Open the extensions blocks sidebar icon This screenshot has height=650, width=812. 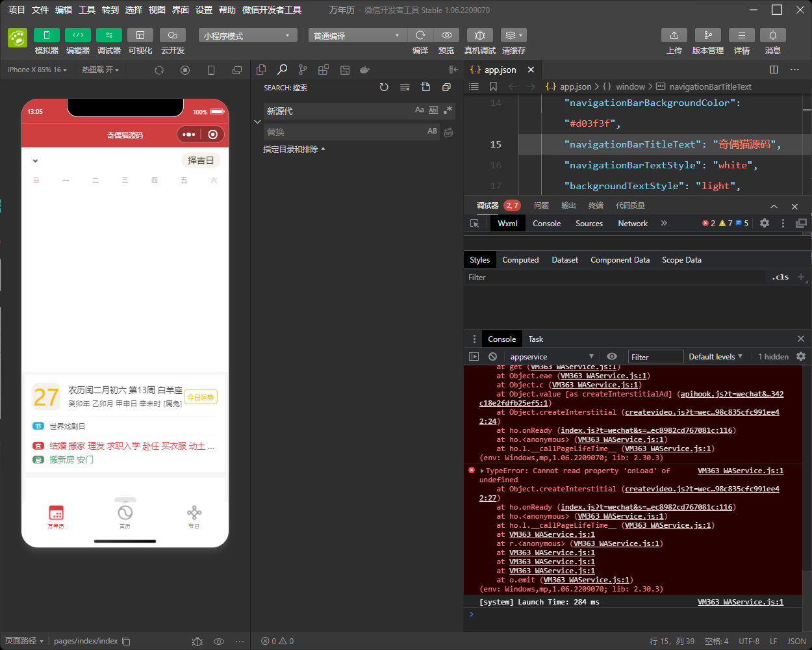point(324,70)
